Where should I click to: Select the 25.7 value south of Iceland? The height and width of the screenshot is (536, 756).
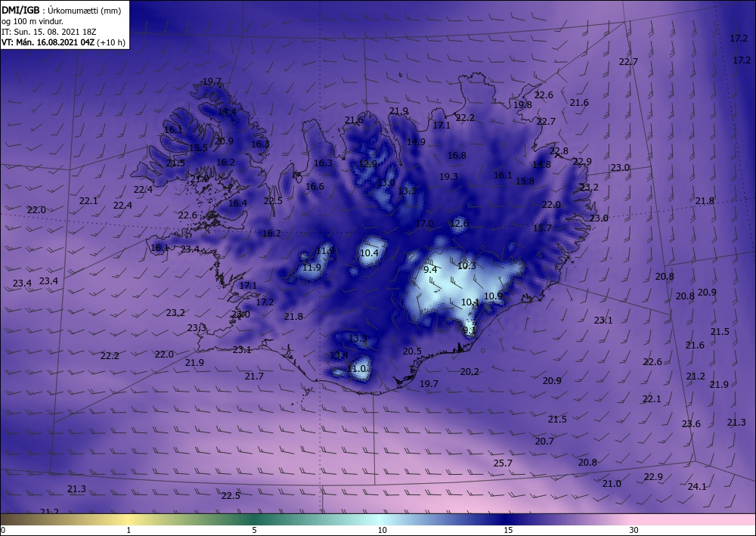[x=503, y=463]
